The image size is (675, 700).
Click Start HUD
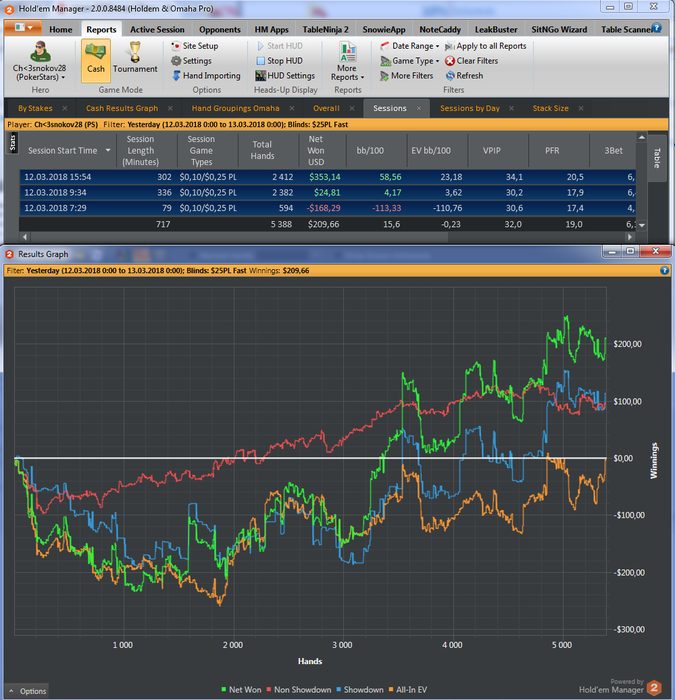280,46
